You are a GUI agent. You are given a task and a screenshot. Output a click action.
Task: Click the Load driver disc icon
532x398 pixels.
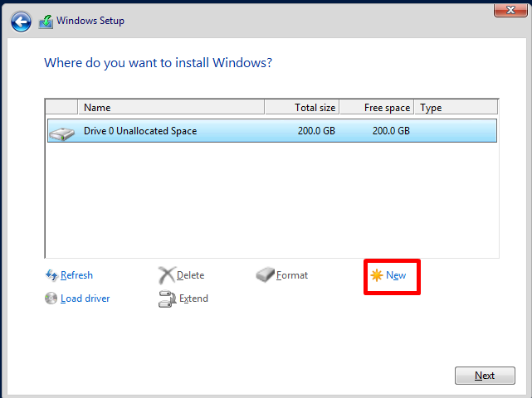tap(51, 298)
